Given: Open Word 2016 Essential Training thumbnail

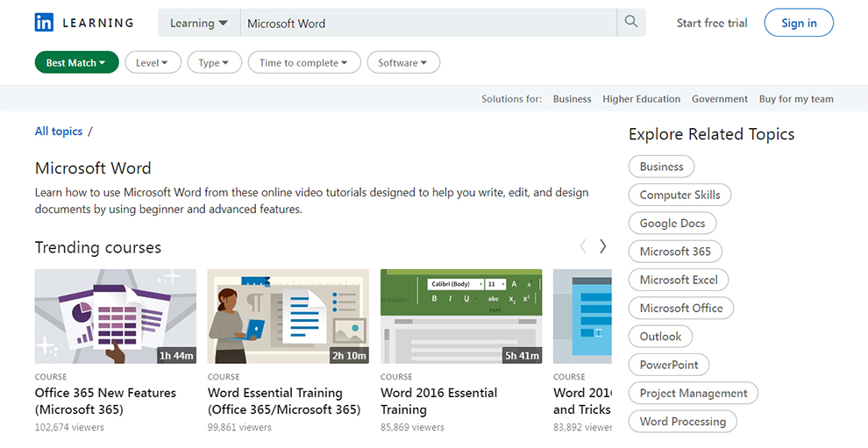Looking at the screenshot, I should (461, 316).
